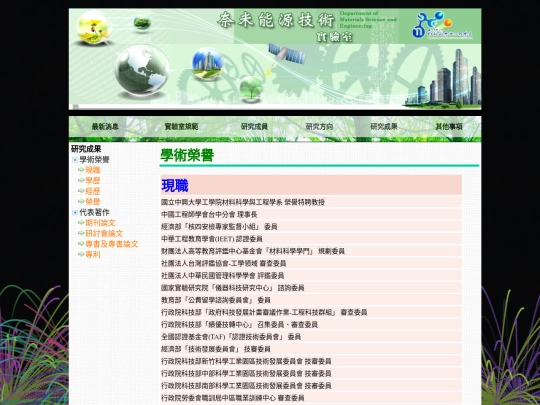The width and height of the screenshot is (540, 405).
Task: Go to the 現職 sidebar link
Action: [x=93, y=170]
